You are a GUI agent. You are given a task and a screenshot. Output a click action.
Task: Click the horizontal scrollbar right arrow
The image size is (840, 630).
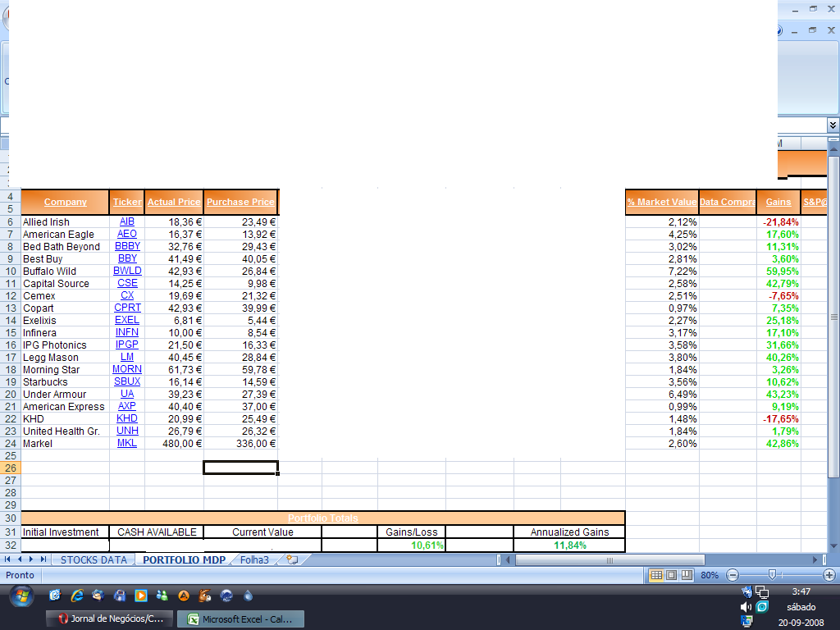tap(815, 559)
